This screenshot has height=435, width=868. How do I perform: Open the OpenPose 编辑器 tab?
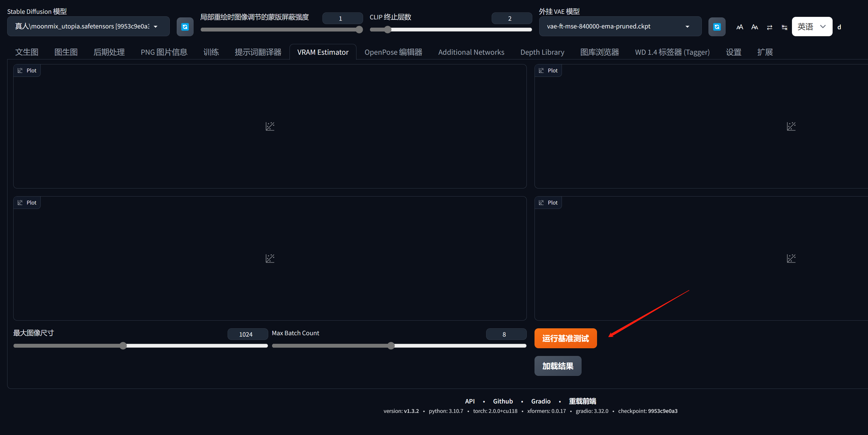click(393, 52)
